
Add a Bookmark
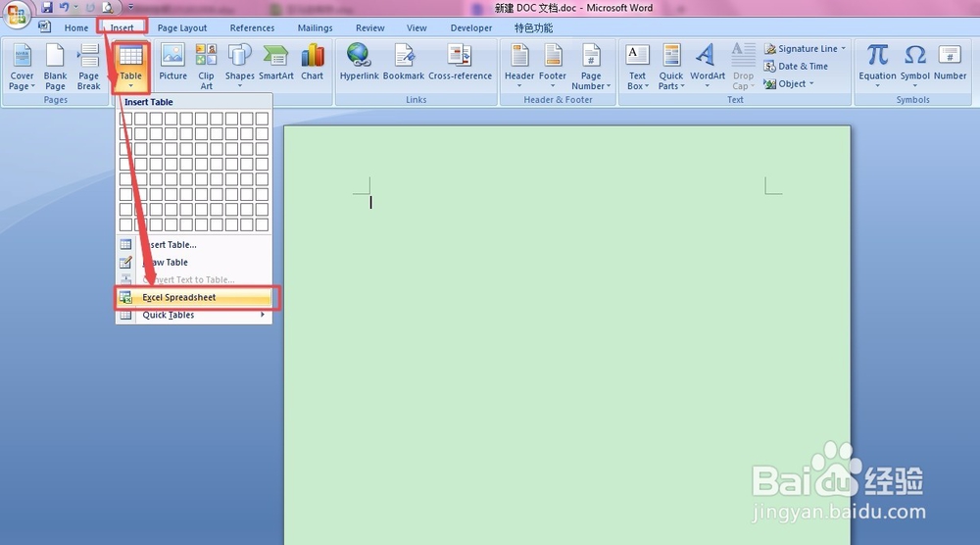click(x=403, y=63)
